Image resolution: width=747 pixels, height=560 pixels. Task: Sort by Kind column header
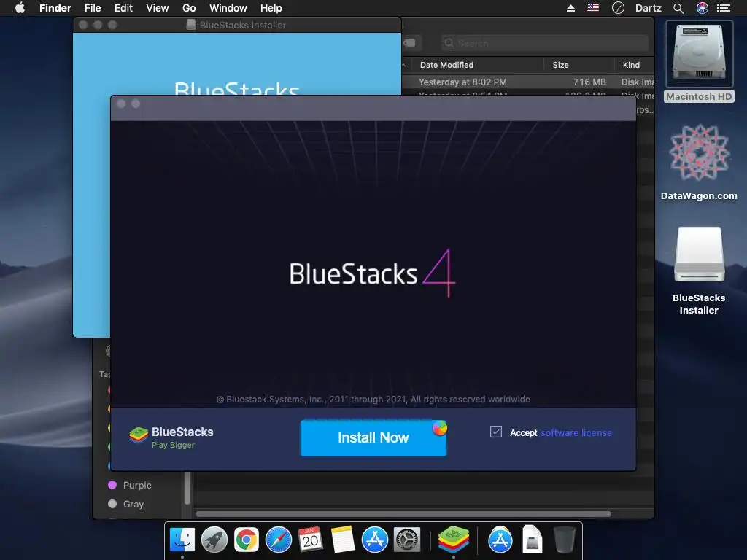(631, 65)
